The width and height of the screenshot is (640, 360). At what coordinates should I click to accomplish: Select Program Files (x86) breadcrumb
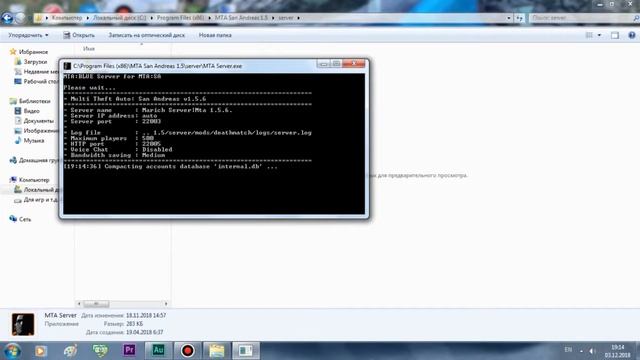[x=180, y=18]
